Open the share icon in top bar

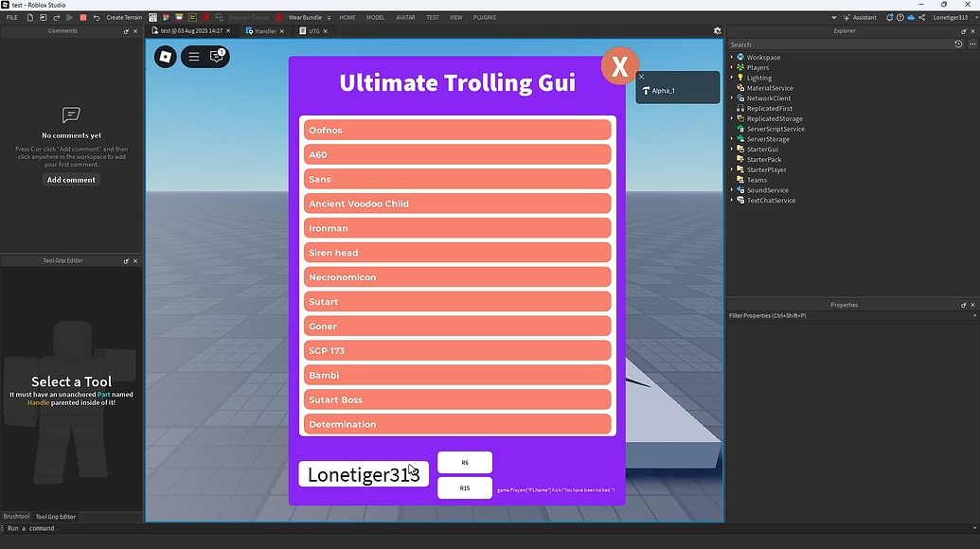[922, 17]
